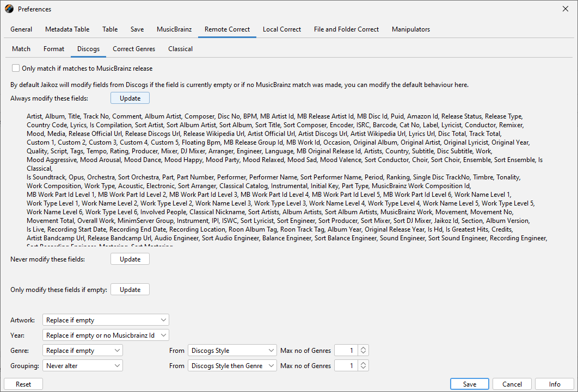Viewport: 578px width, 392px height.
Task: Click the 'Always modify these fields:' label
Action: [x=50, y=98]
